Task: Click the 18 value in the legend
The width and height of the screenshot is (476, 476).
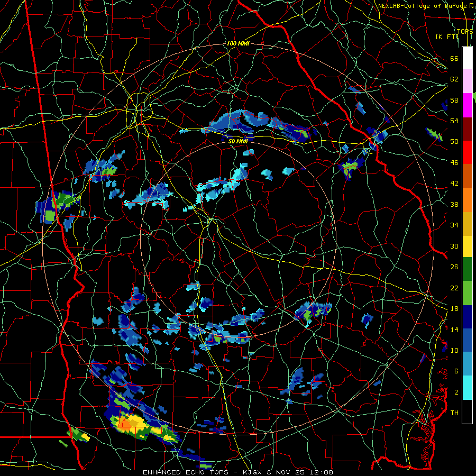Action: pos(454,309)
